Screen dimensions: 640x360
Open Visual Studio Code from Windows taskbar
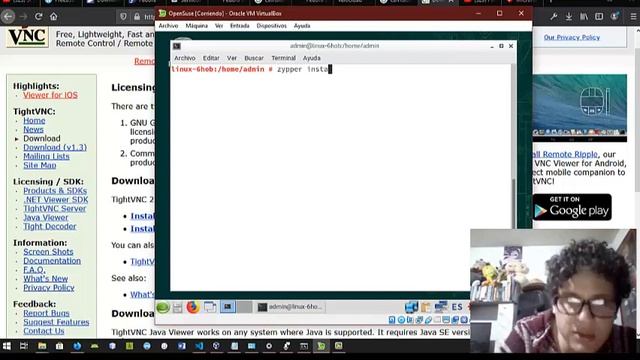click(199, 346)
